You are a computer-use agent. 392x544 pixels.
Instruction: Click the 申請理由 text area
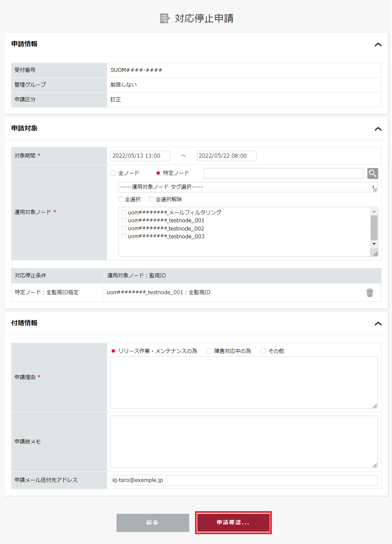click(244, 382)
